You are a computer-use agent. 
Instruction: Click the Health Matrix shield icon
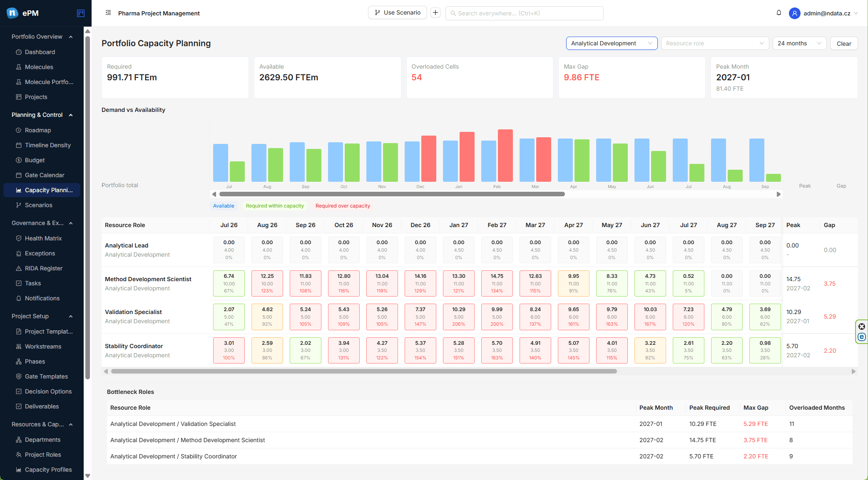click(19, 238)
